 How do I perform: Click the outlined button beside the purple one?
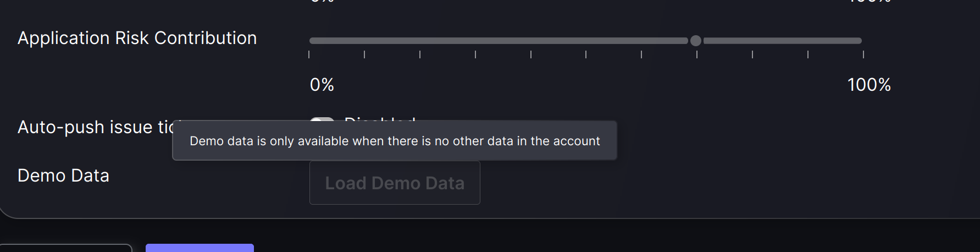(66, 248)
